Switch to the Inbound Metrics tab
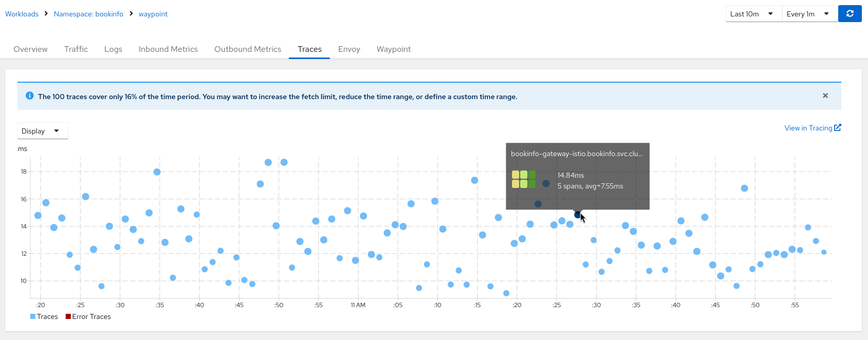Screen dimensions: 868x340 pos(168,49)
